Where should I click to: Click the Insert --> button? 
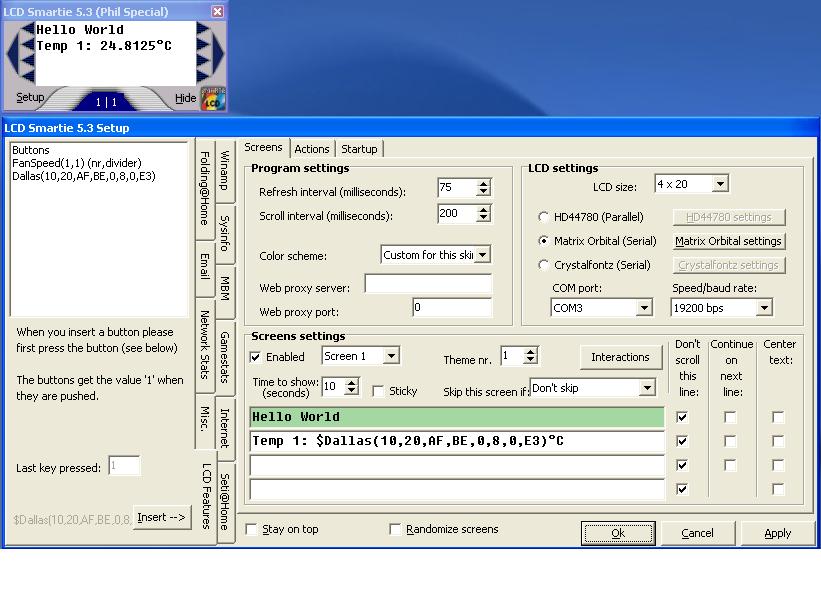click(x=162, y=518)
